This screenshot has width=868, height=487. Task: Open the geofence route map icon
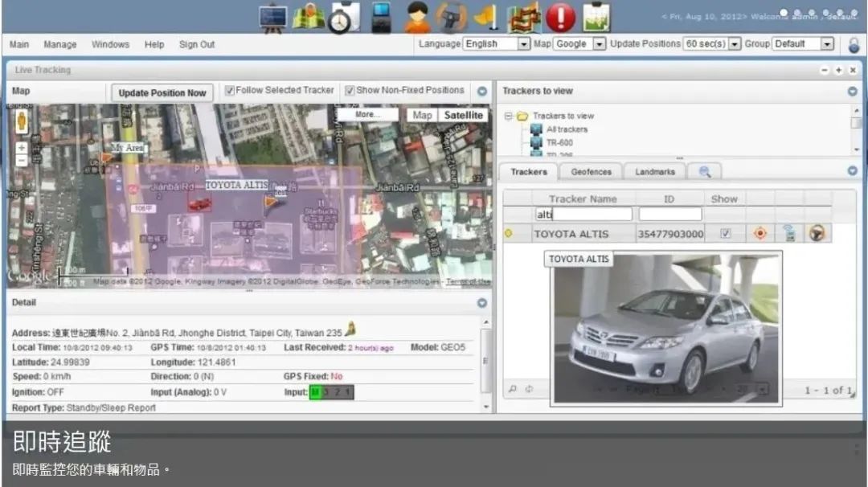524,17
